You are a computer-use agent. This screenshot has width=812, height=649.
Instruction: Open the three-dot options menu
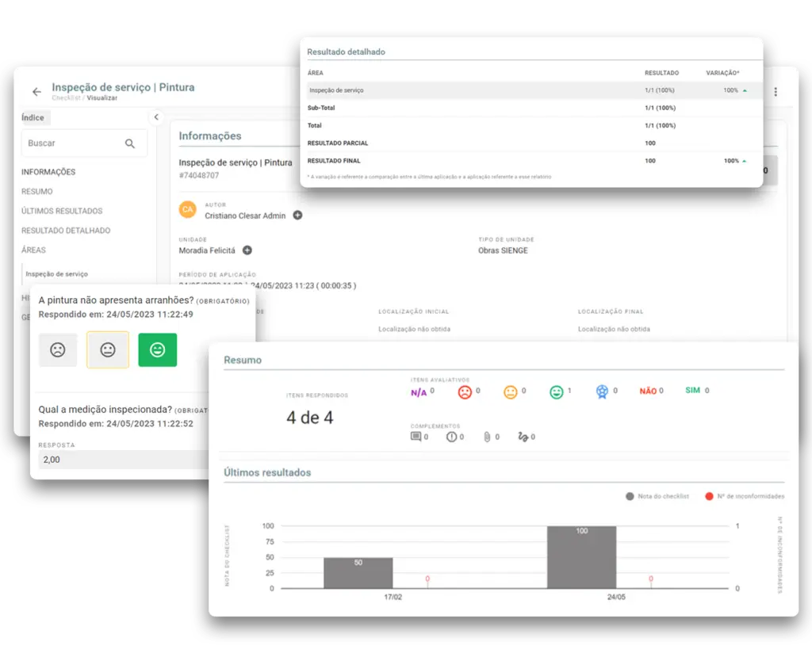(775, 92)
